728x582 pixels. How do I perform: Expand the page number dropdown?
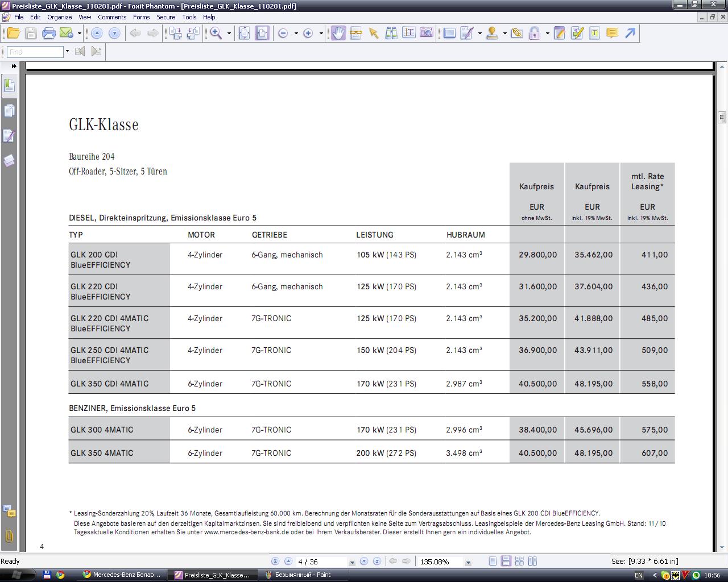(352, 562)
